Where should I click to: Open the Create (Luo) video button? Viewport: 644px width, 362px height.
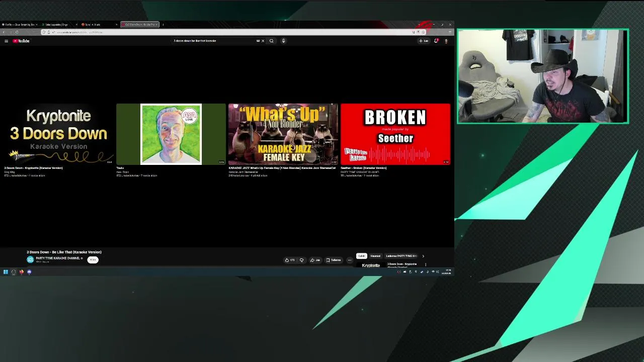tap(424, 41)
